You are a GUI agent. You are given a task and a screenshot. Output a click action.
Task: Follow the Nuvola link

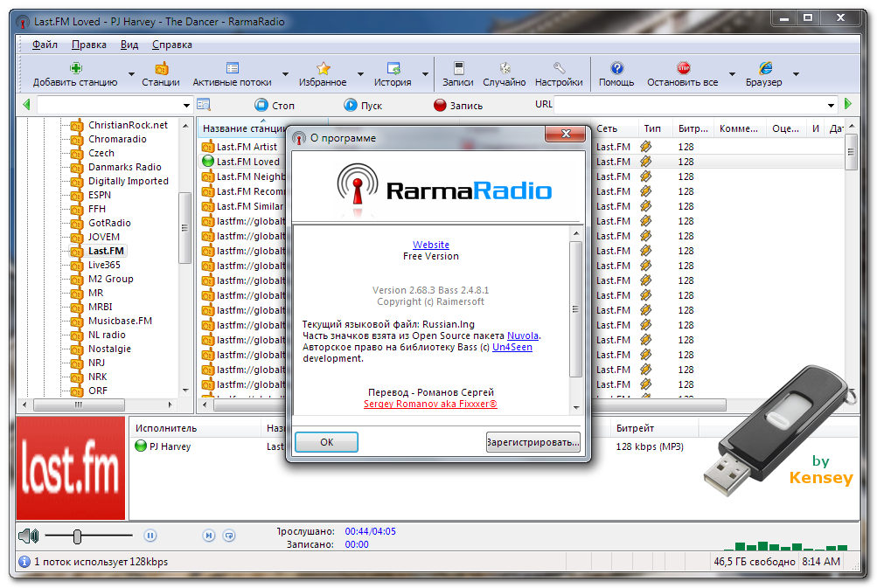coord(522,336)
